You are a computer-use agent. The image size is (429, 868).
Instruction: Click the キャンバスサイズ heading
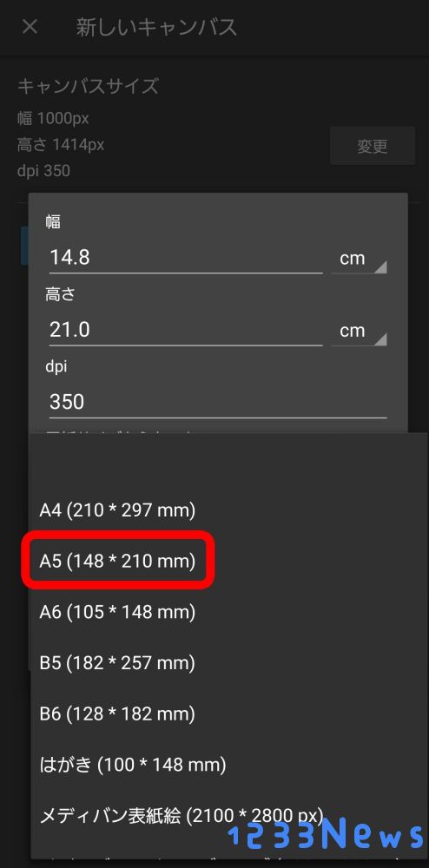point(88,86)
